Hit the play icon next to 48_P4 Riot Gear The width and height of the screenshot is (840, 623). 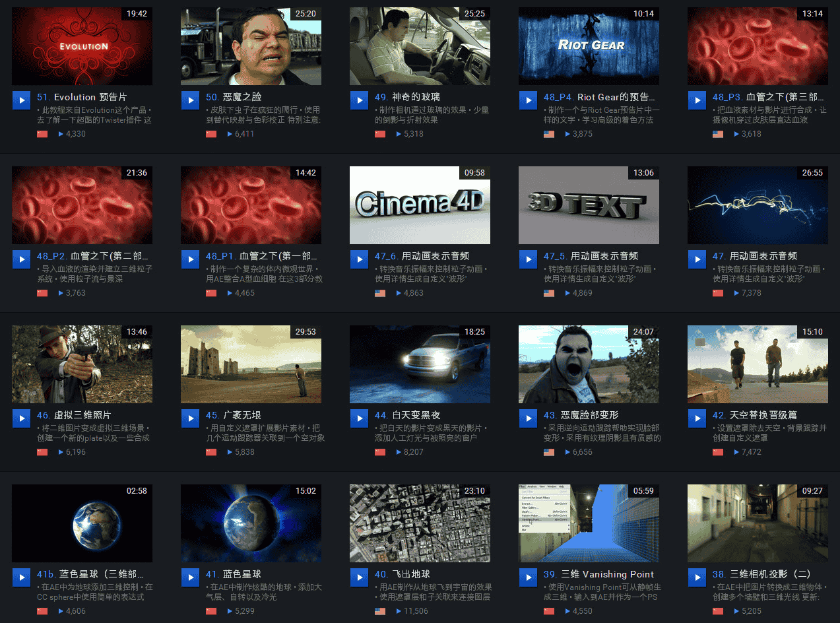coord(529,100)
